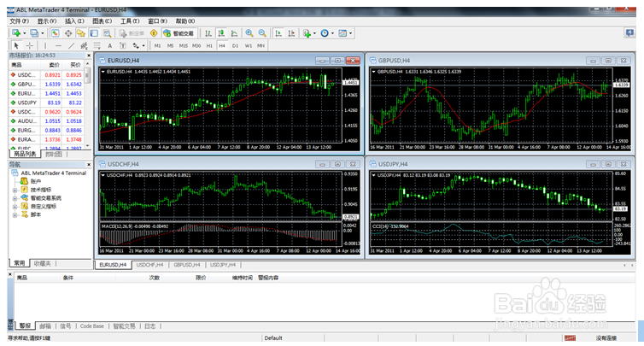
Task: Click the Templates icon
Action: [342, 33]
